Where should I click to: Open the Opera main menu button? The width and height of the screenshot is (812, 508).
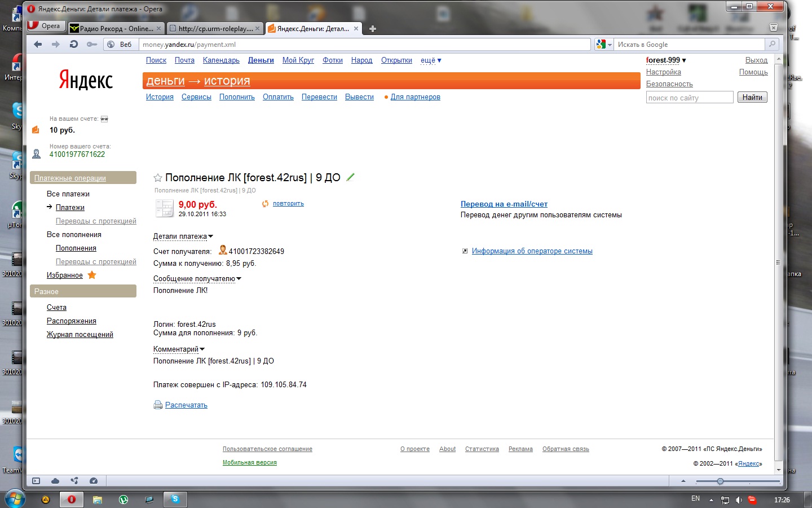(x=46, y=26)
